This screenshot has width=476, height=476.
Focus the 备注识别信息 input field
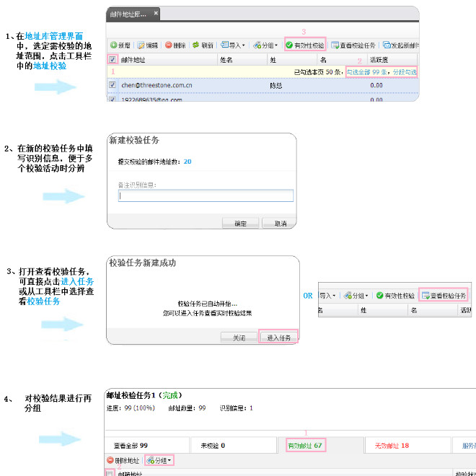pos(206,195)
